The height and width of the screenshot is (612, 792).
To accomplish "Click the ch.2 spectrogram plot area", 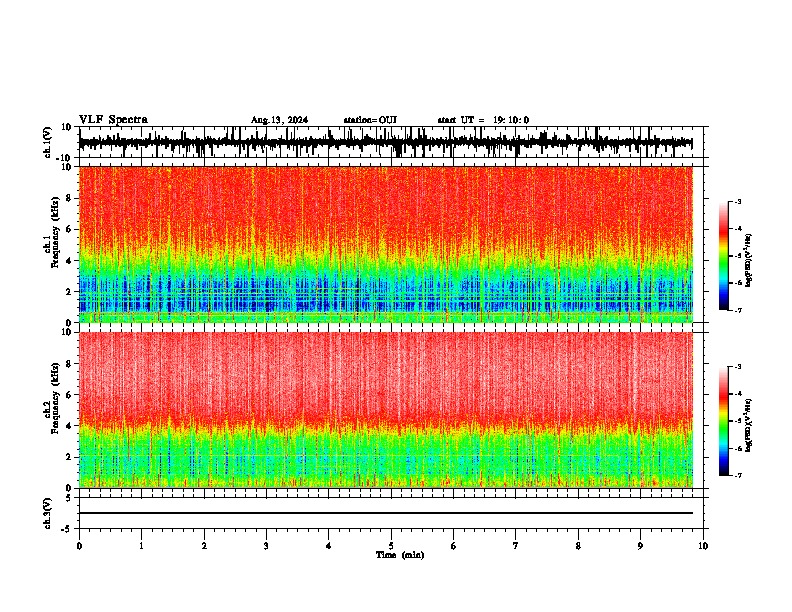I will [386, 410].
